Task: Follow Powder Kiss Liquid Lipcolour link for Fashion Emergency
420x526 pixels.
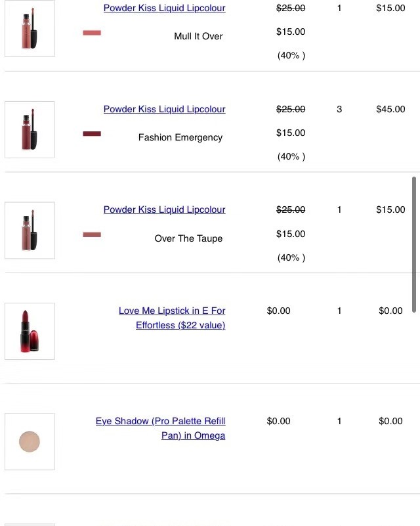Action: (x=164, y=109)
